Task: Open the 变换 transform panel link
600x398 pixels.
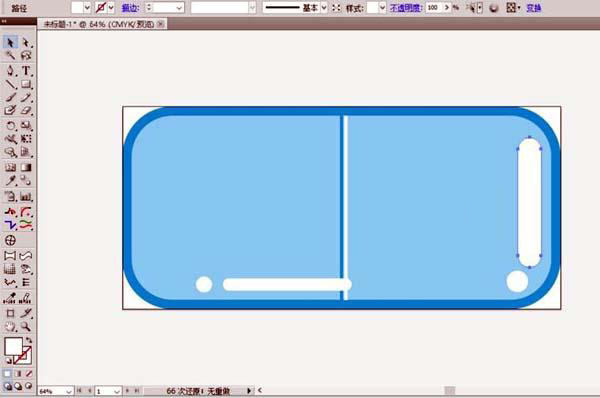Action: 534,8
